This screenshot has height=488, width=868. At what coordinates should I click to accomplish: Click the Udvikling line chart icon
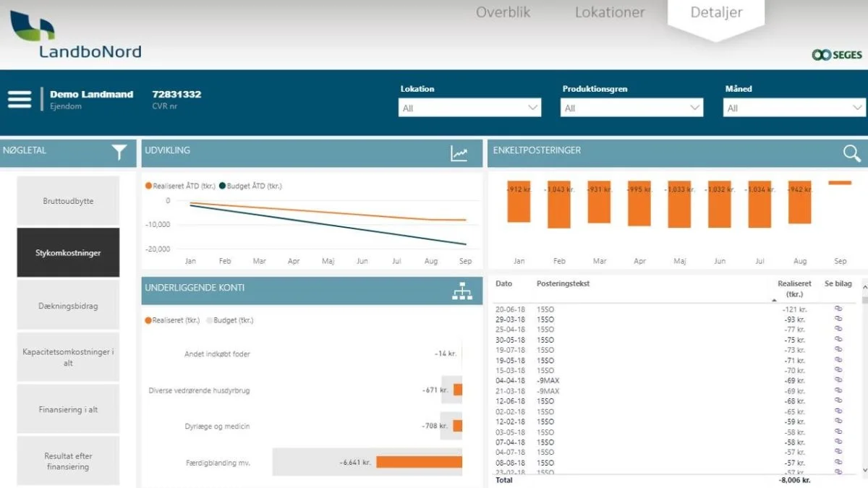click(x=459, y=153)
